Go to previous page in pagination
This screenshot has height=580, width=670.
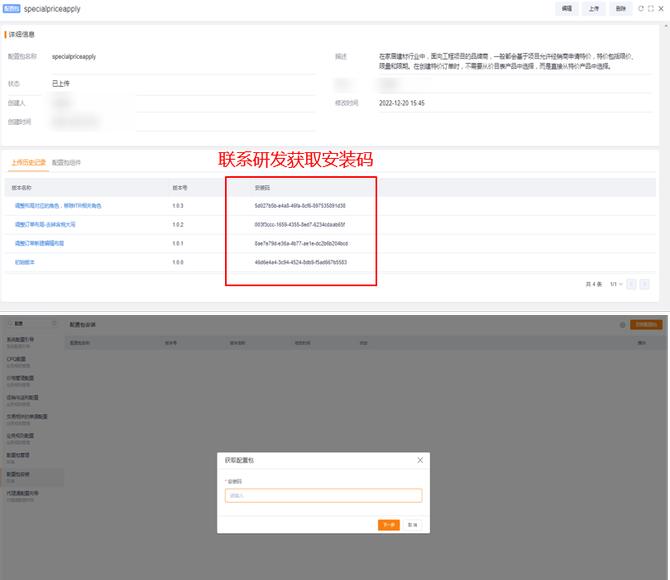coord(630,284)
